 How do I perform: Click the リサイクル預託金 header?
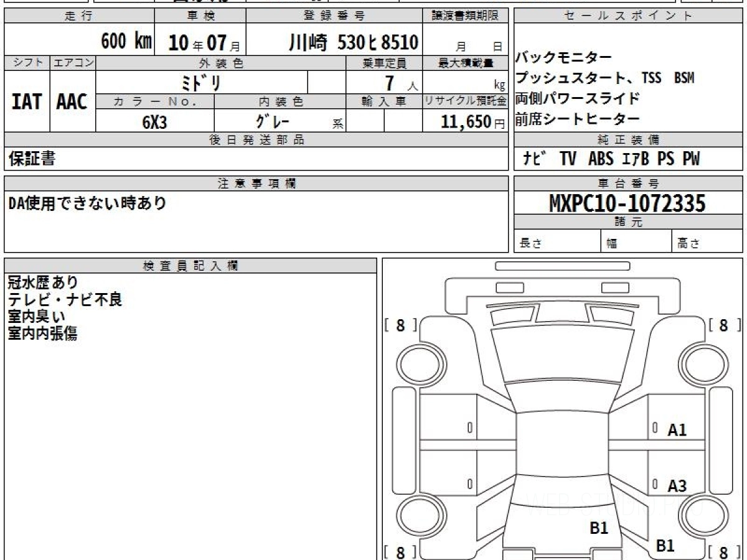(466, 101)
